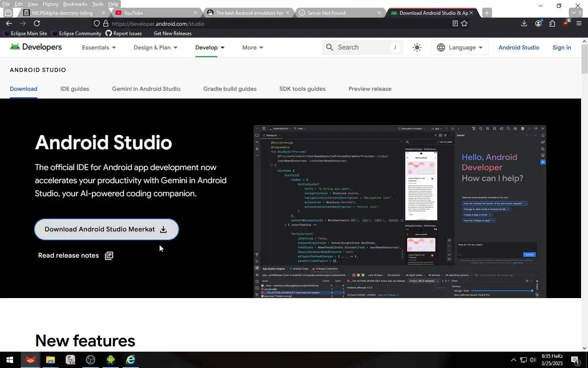
Task: Close the YouTube tab
Action: [x=196, y=13]
